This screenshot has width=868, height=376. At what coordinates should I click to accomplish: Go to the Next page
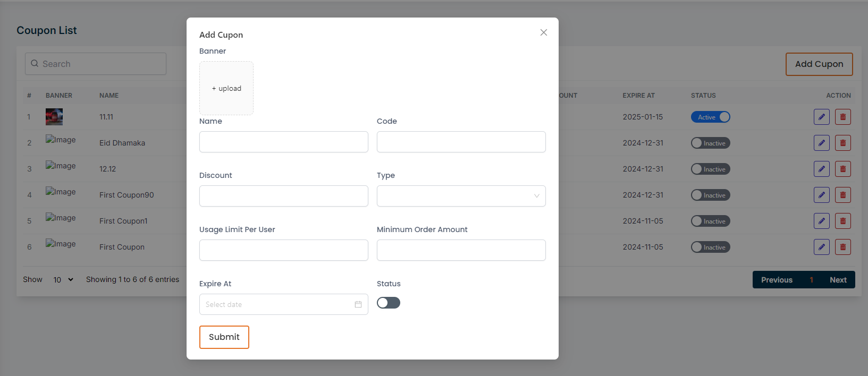[x=838, y=280]
